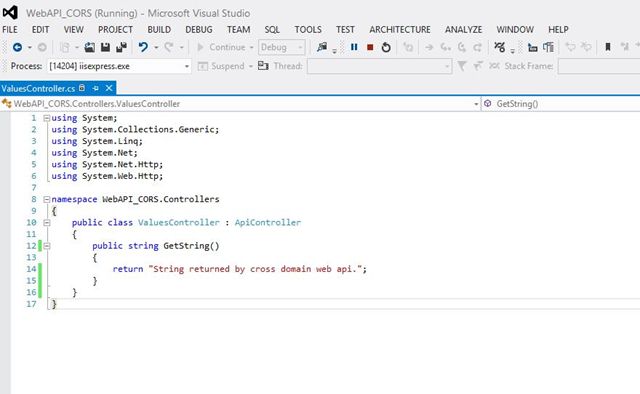Viewport: 640px width, 394px height.
Task: Click the Save All icon
Action: pos(121,47)
